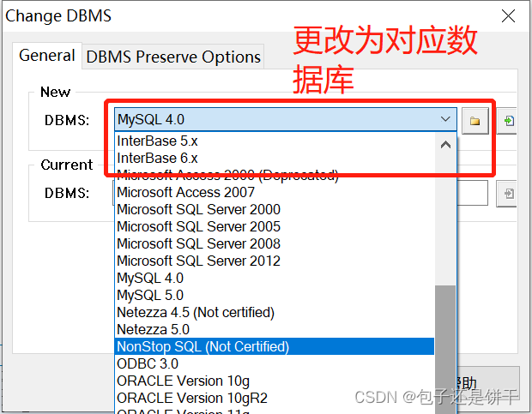Viewport: 532px width, 414px height.
Task: Select Microsoft SQL Server 2012
Action: point(274,261)
